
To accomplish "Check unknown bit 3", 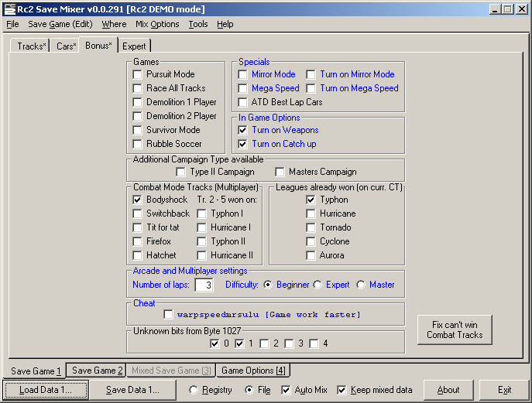I will tap(289, 343).
